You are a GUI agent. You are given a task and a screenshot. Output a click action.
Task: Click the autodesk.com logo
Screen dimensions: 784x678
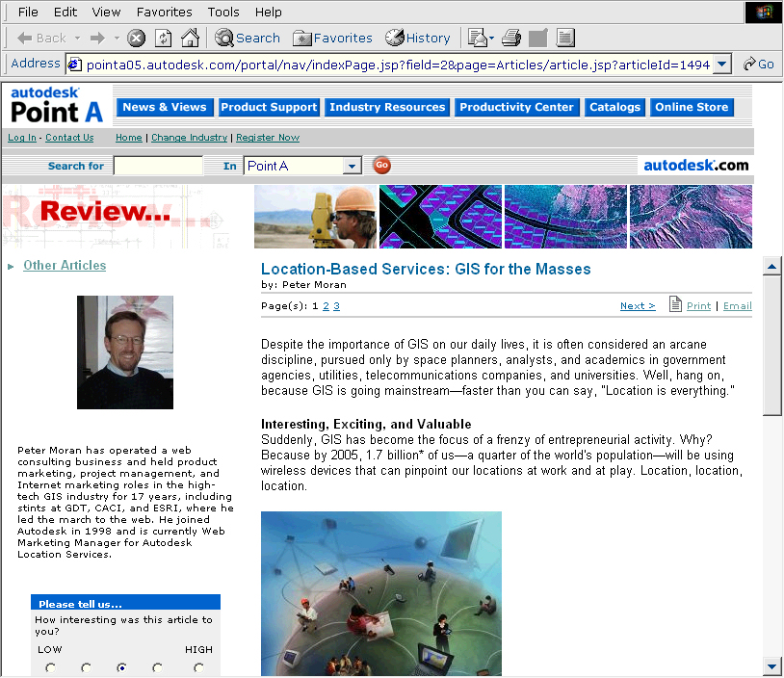[x=696, y=165]
